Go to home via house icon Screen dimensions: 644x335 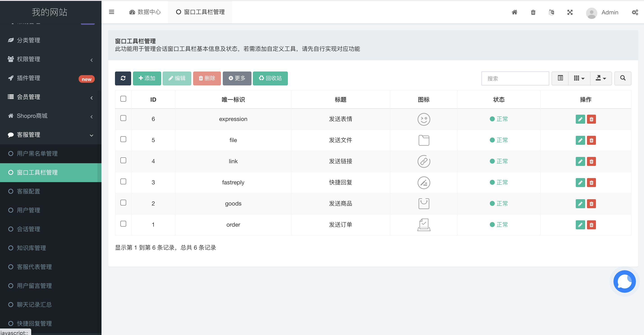(x=514, y=12)
